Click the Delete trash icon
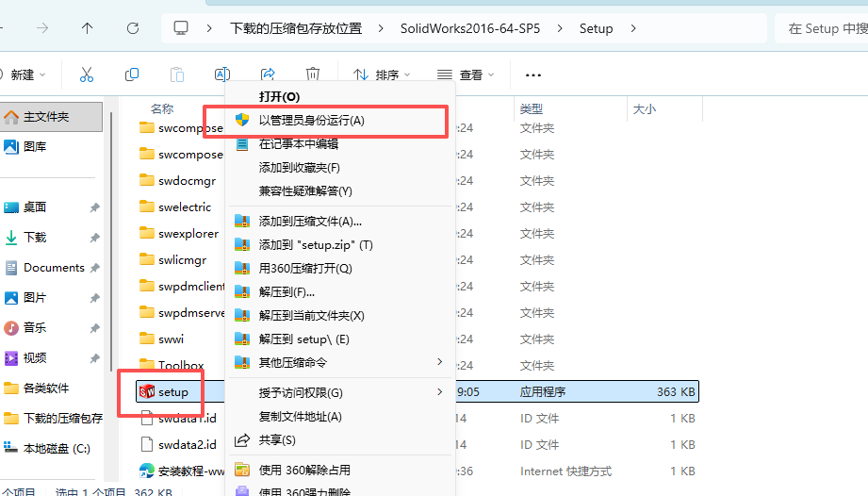This screenshot has width=868, height=496. coord(313,74)
